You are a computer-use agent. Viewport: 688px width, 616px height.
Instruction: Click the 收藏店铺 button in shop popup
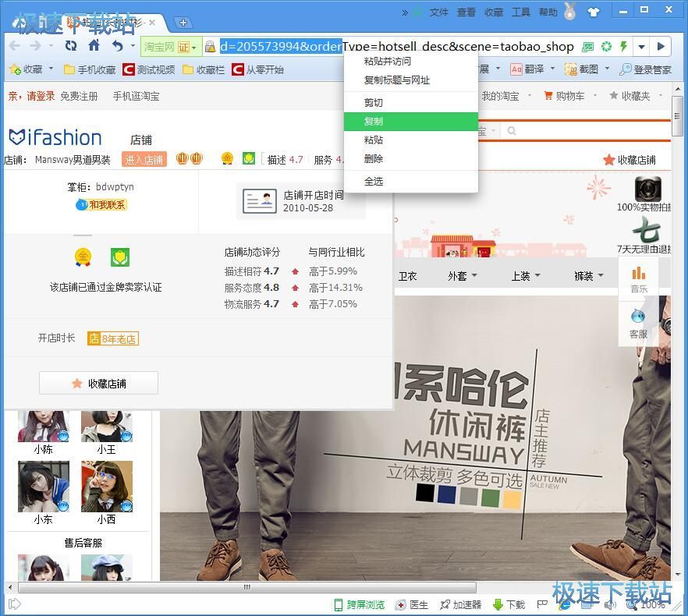pyautogui.click(x=98, y=384)
